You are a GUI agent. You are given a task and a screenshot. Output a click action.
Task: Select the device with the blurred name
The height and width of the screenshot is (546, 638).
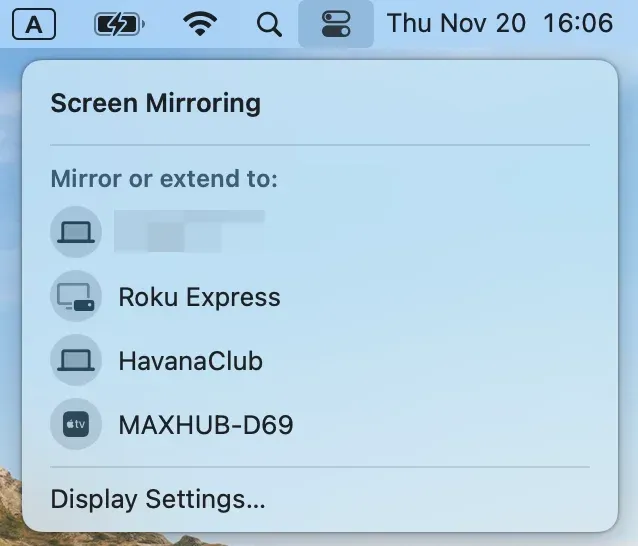tap(190, 231)
